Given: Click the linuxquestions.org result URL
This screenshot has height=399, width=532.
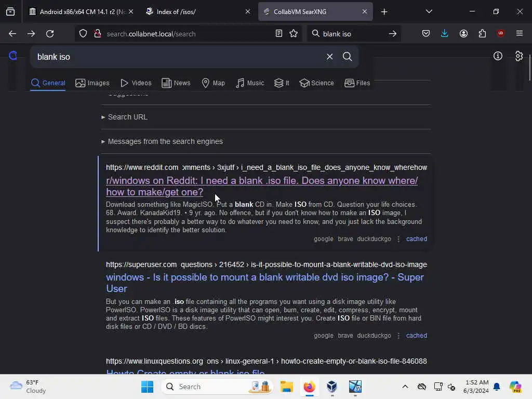Looking at the screenshot, I should click(267, 361).
